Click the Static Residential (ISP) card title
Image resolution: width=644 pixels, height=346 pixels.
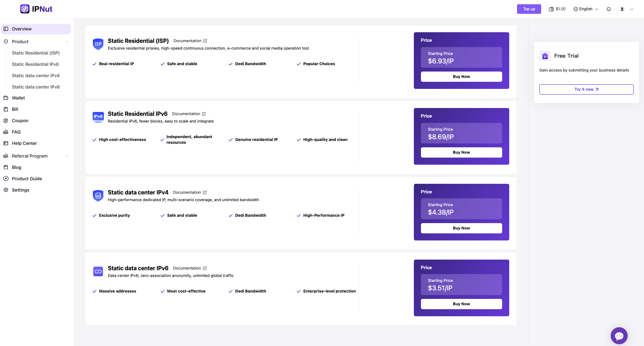(138, 41)
